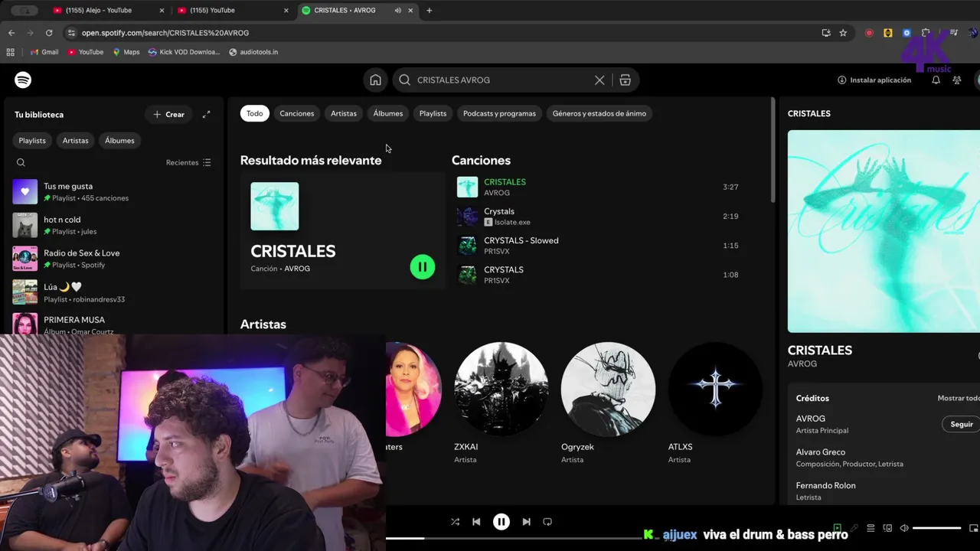
Task: Select the Todo search filter
Action: [255, 113]
